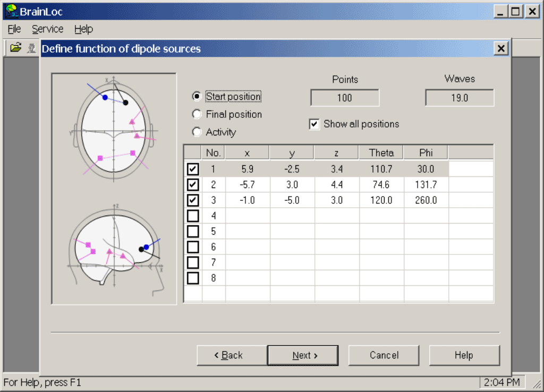This screenshot has width=544, height=392.
Task: Click the Waves field showing 19.0
Action: pos(460,98)
